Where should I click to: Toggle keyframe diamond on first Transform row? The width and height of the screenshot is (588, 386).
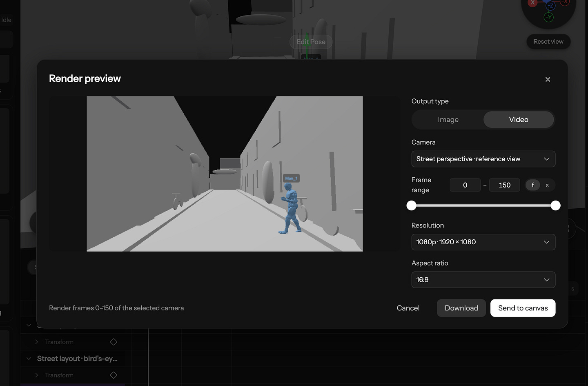pyautogui.click(x=114, y=342)
